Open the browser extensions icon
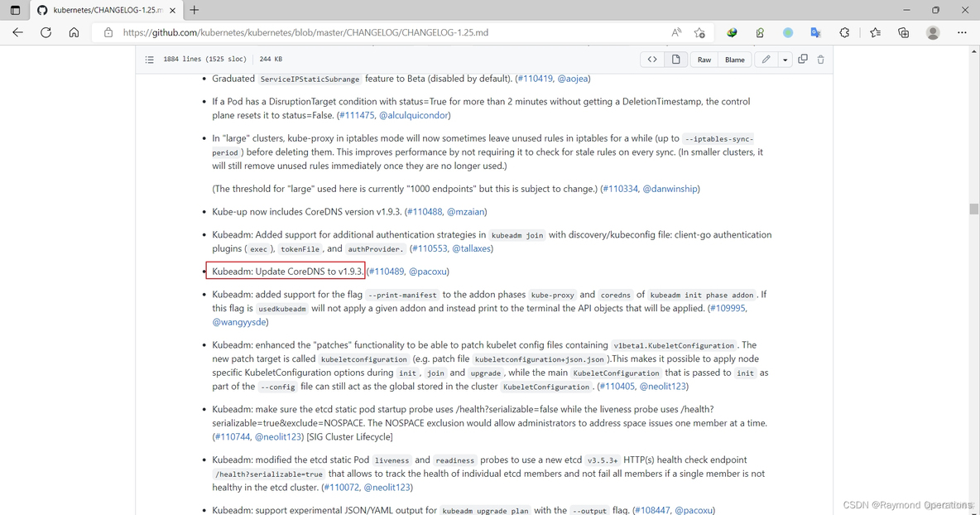980x515 pixels. (x=844, y=32)
